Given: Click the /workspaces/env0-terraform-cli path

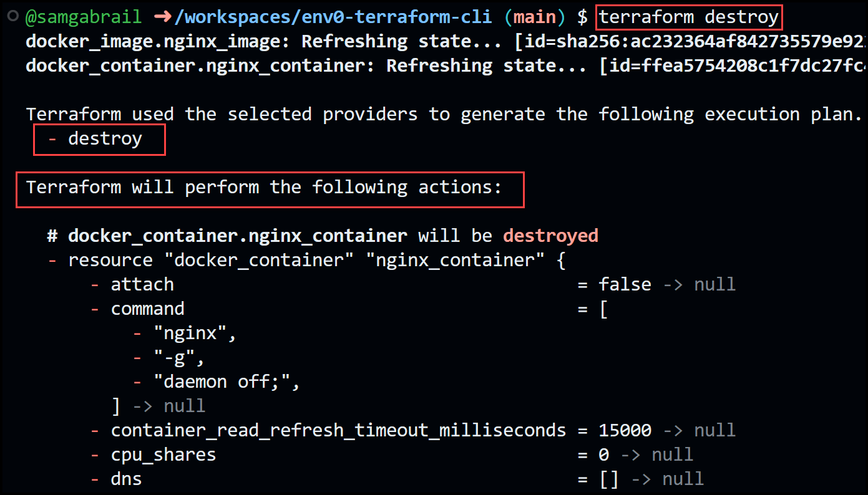Looking at the screenshot, I should point(333,18).
